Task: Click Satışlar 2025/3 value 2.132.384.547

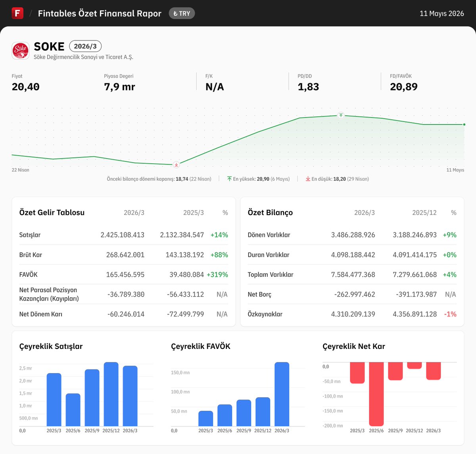Action: tap(182, 235)
